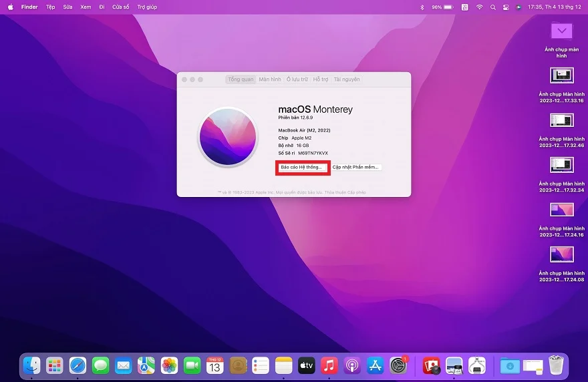Launch the Apple TV app
588x382 pixels.
(307, 365)
